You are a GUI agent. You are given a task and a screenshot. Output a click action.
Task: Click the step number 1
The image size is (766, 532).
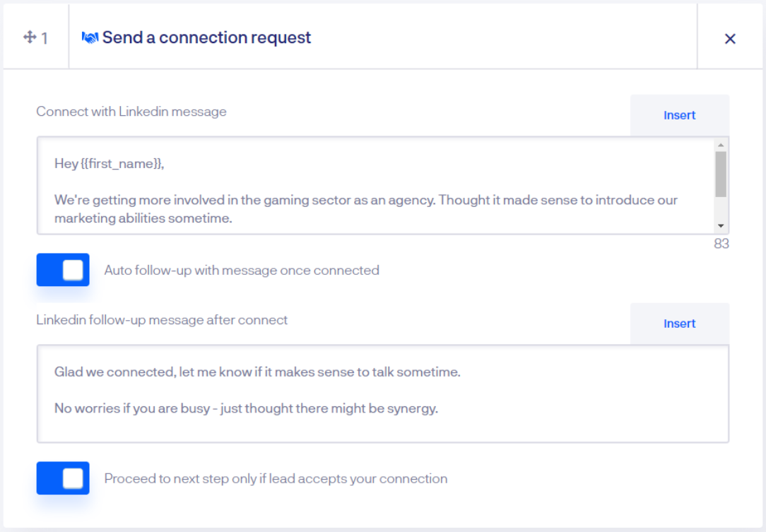coord(45,38)
